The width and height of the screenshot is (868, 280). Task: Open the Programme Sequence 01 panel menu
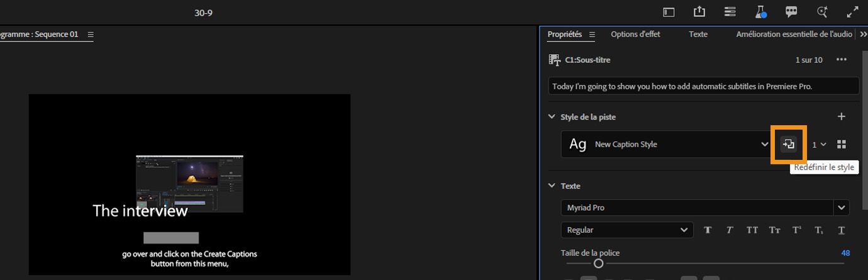(x=91, y=35)
